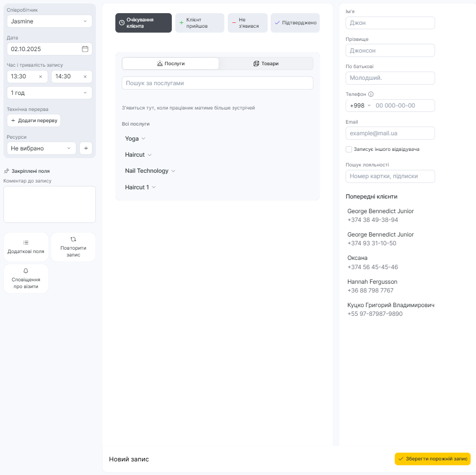The height and width of the screenshot is (475, 476).
Task: Set status to Підтверджено
Action: [295, 23]
